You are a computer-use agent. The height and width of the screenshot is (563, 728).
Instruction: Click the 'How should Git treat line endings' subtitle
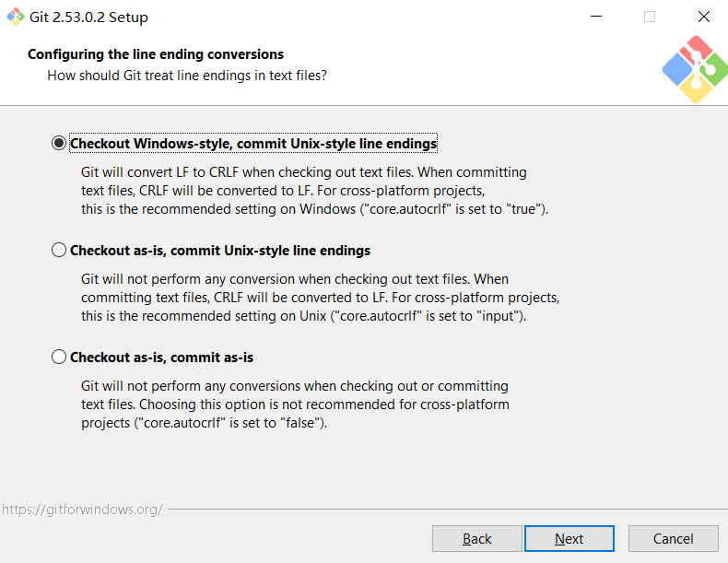pyautogui.click(x=187, y=76)
